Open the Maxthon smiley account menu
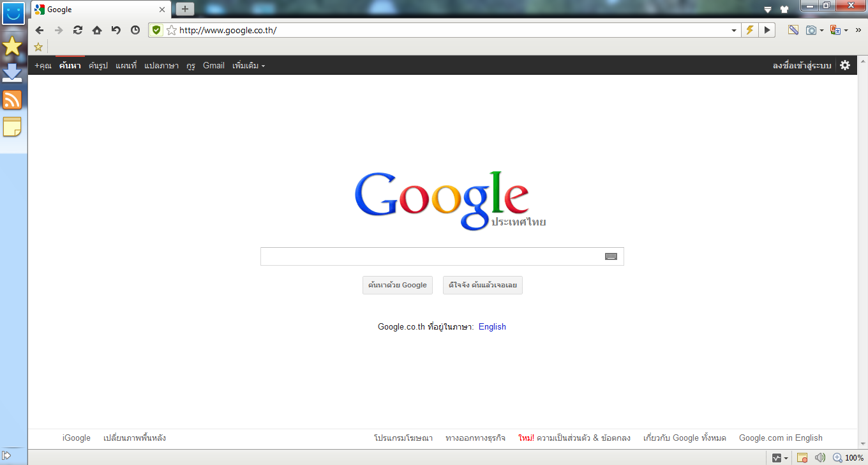 [13, 13]
